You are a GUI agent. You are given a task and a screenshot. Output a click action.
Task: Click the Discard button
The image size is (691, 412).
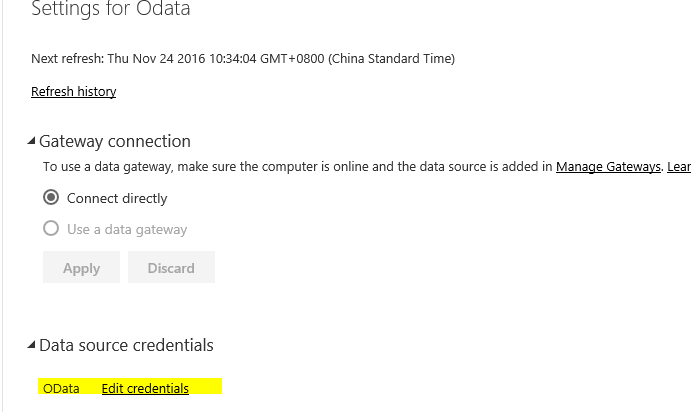pos(171,267)
